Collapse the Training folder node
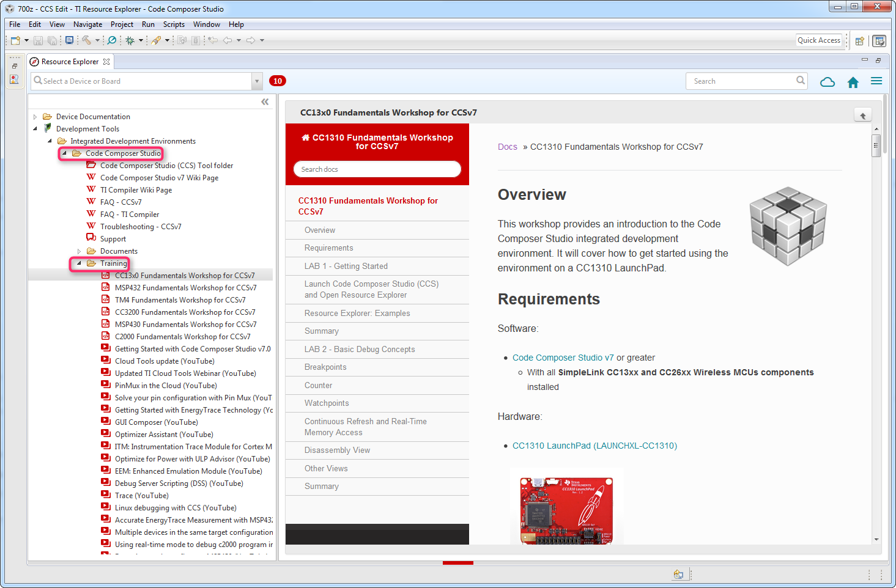This screenshot has height=588, width=896. (79, 263)
